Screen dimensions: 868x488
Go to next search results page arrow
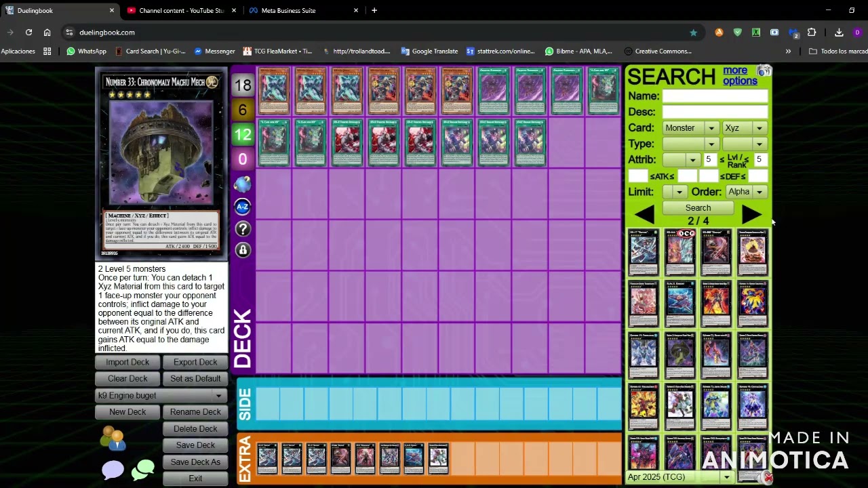[x=751, y=215]
